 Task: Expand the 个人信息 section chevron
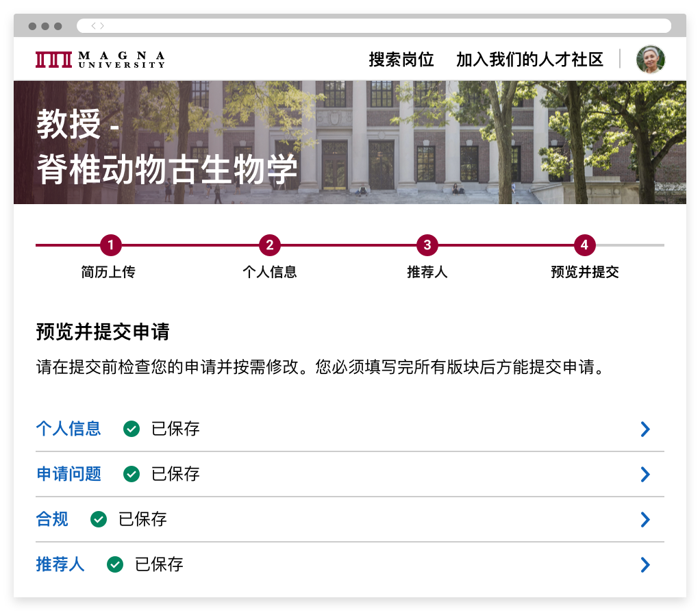[645, 429]
